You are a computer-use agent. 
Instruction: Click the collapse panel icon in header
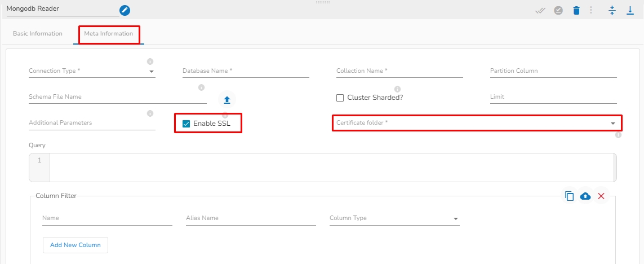(x=612, y=11)
